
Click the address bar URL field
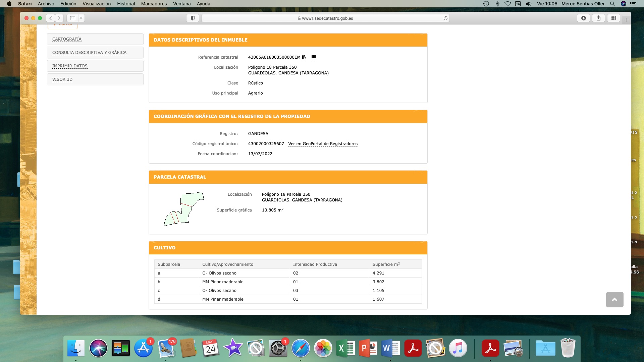tap(325, 18)
